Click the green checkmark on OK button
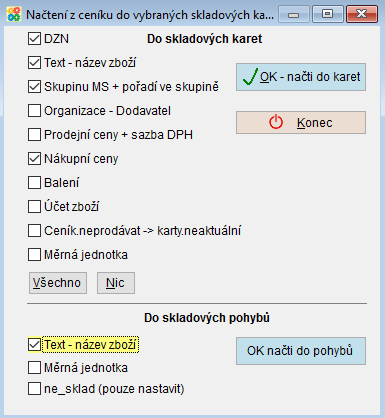The image size is (385, 418). click(250, 77)
